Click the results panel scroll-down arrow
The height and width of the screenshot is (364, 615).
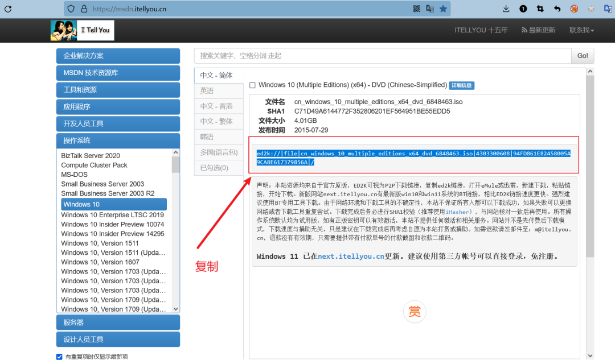591,356
